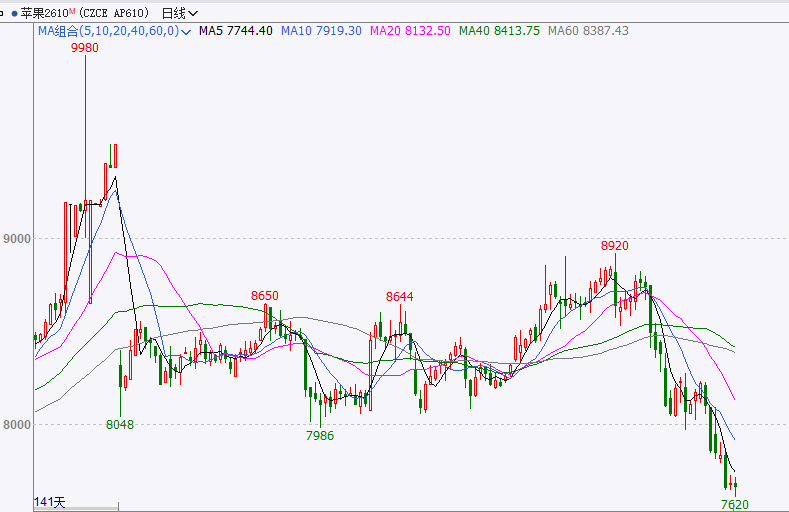This screenshot has height=512, width=789.
Task: Click the gray MA60 8387.43 legend label
Action: pyautogui.click(x=588, y=31)
